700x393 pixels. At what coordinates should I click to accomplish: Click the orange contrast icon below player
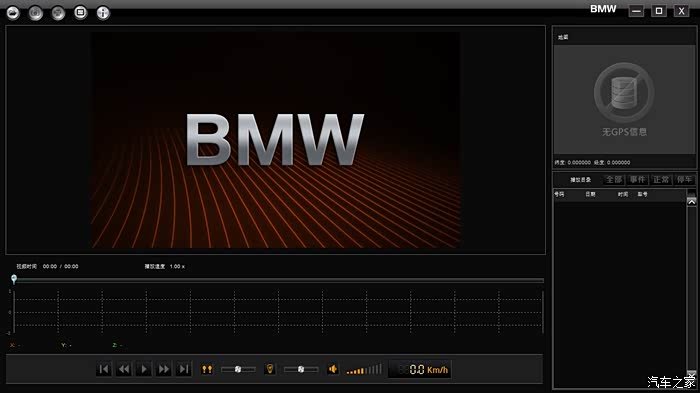click(x=207, y=369)
